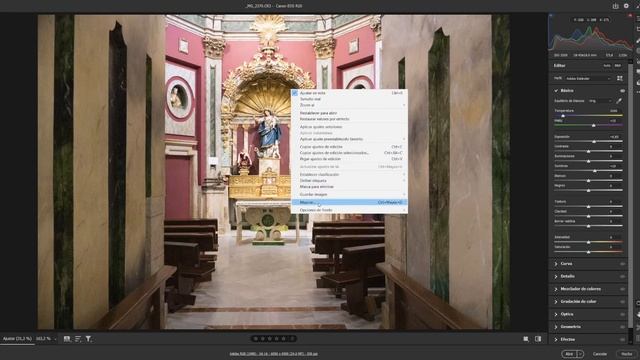
Task: Expand the Efectos panel
Action: [x=556, y=340]
